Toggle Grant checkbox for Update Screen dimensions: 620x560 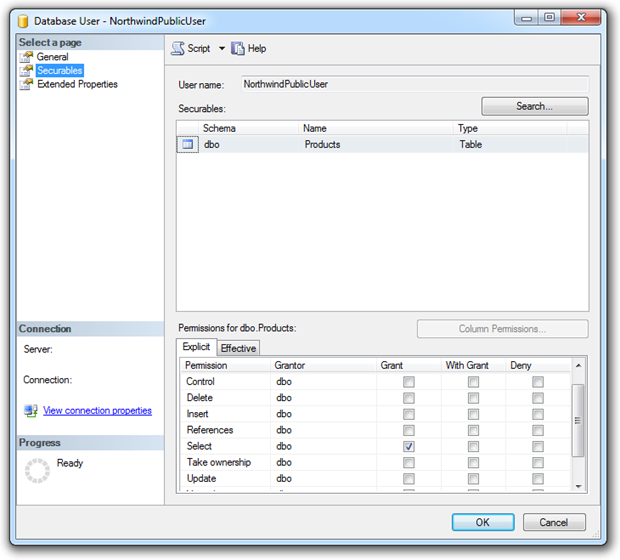click(x=408, y=479)
